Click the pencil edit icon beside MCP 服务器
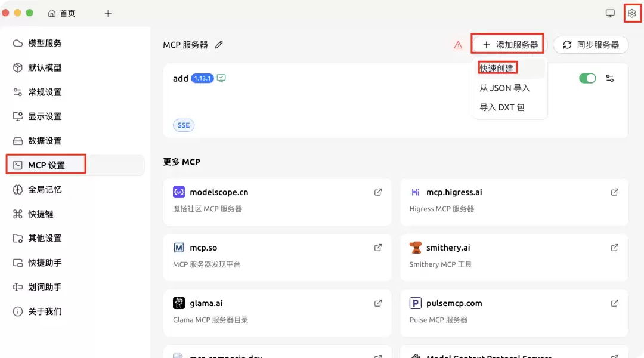This screenshot has height=358, width=644. point(219,44)
